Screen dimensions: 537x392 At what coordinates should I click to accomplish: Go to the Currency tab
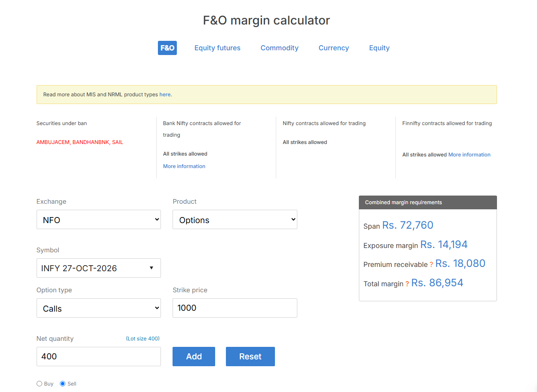[x=333, y=48]
